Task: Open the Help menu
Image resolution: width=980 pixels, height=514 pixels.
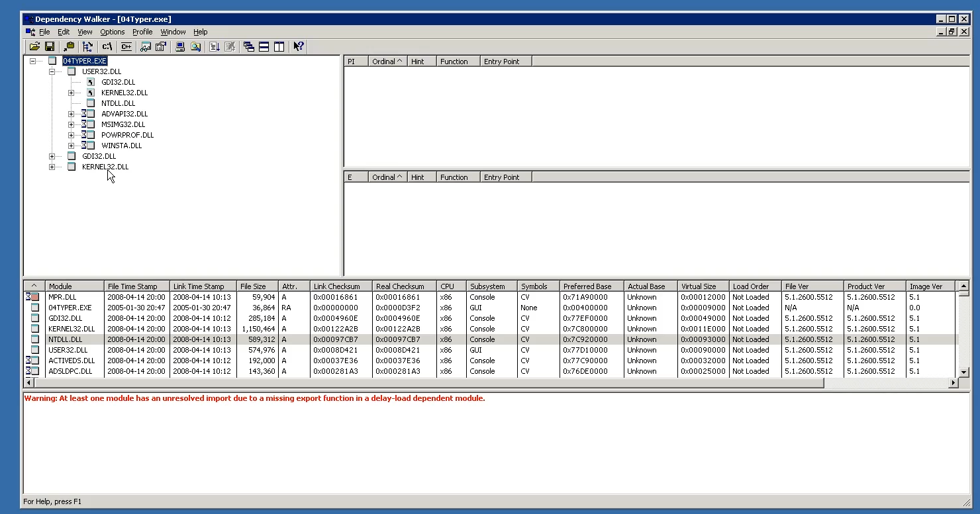Action: [x=200, y=32]
